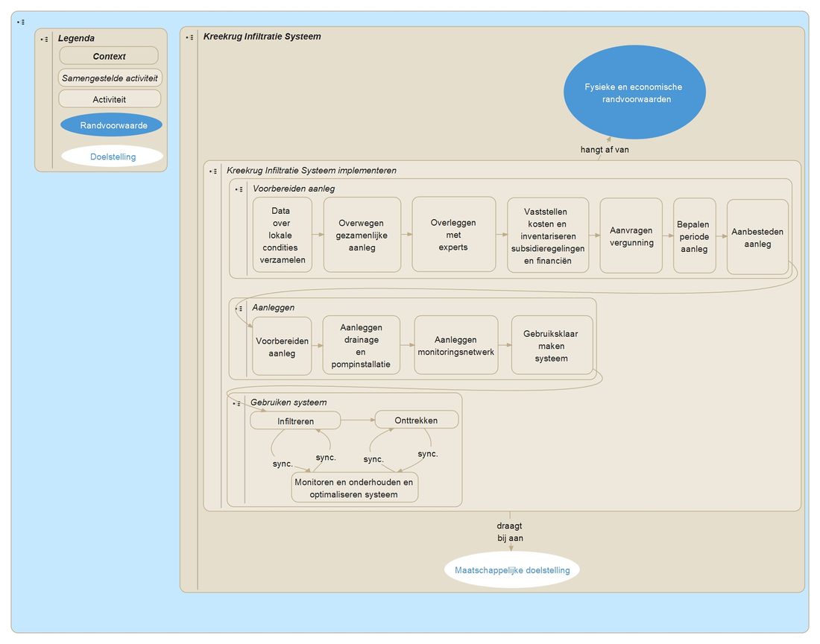Collapse the Gebruiken systeem group

[x=238, y=403]
